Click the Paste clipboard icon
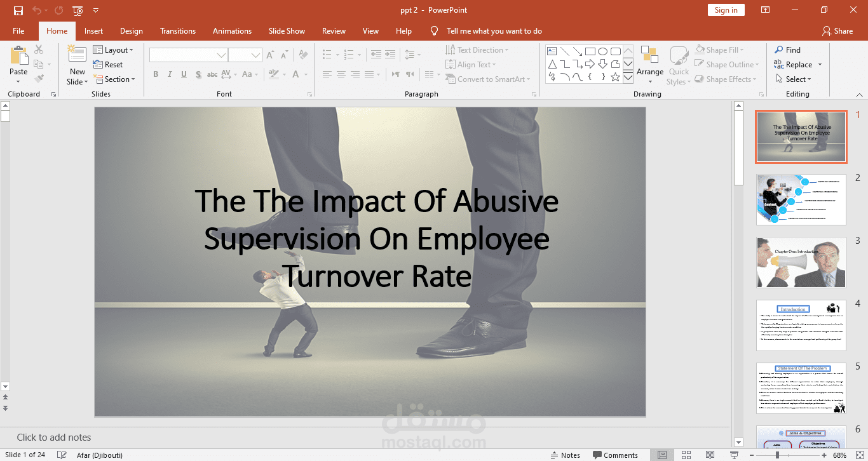 click(x=18, y=55)
